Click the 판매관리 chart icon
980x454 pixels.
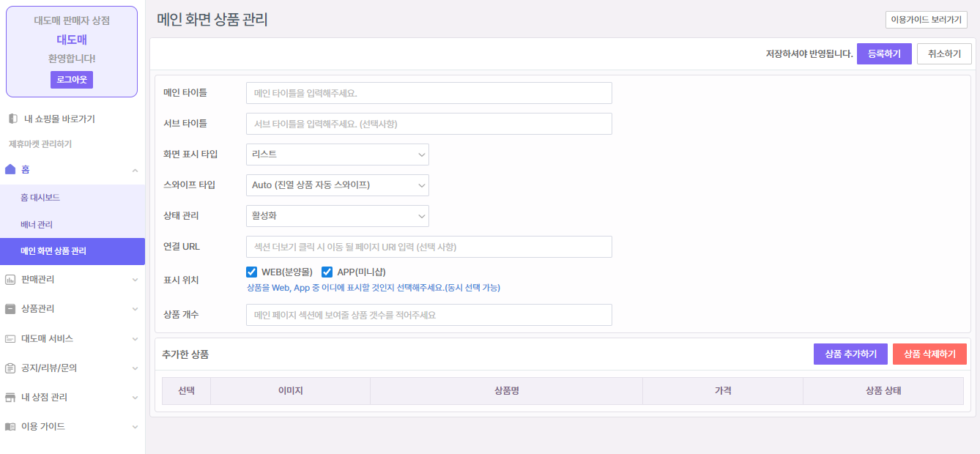click(x=10, y=280)
